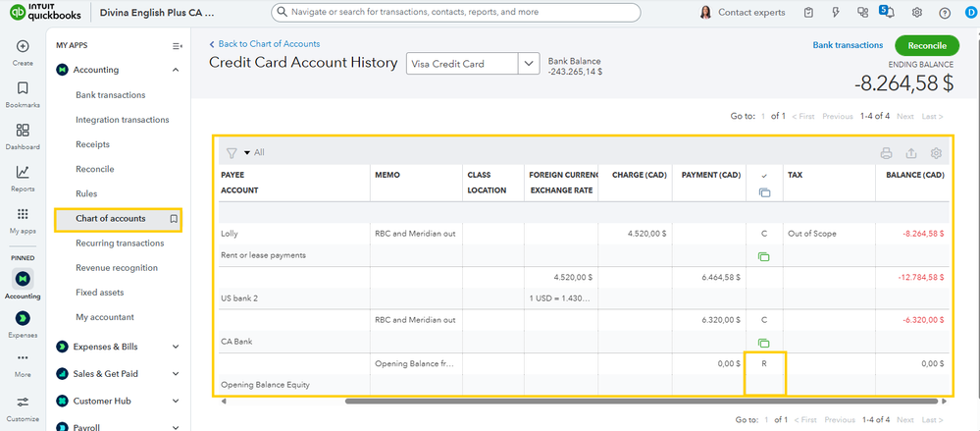Open Recurring transactions menu item
The width and height of the screenshot is (980, 431).
tap(120, 243)
